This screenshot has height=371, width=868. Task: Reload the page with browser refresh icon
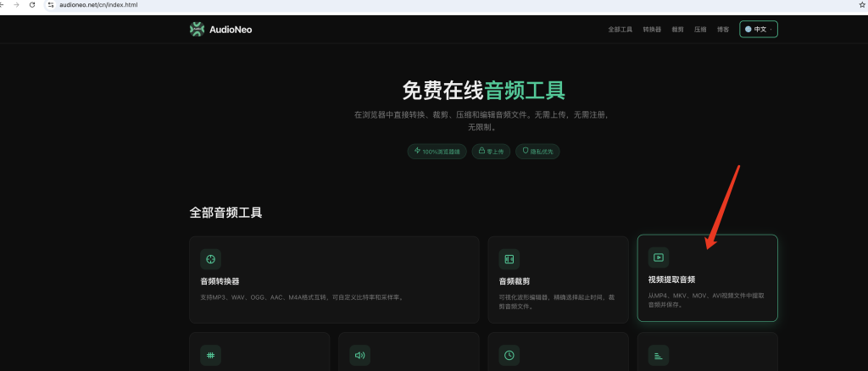coord(32,5)
